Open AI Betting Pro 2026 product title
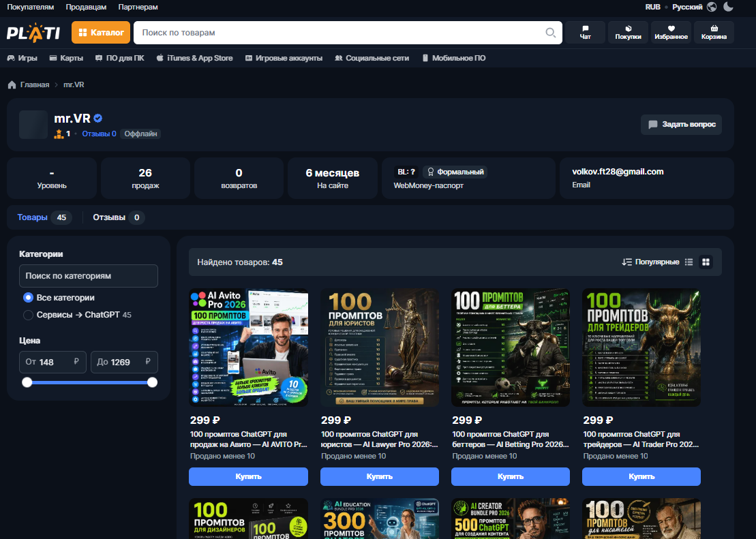756x539 pixels. pyautogui.click(x=511, y=440)
